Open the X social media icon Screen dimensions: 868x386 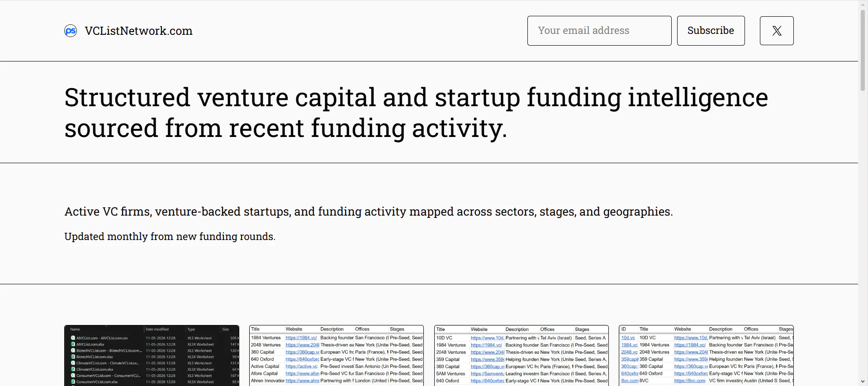[x=777, y=31]
